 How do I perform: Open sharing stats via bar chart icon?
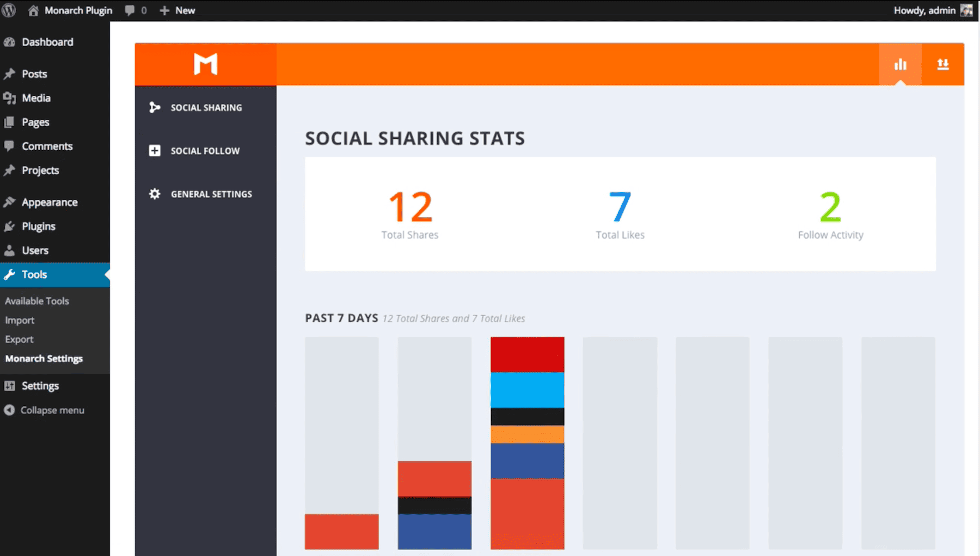(x=900, y=64)
